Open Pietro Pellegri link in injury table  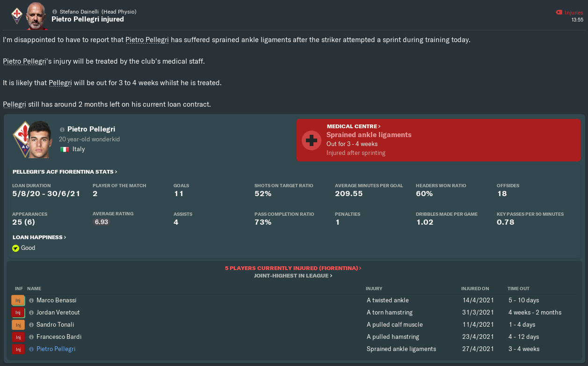pyautogui.click(x=56, y=349)
